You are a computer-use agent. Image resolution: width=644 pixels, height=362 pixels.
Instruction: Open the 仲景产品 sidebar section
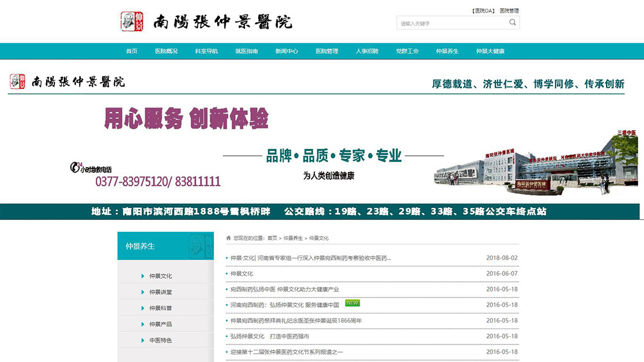[160, 324]
